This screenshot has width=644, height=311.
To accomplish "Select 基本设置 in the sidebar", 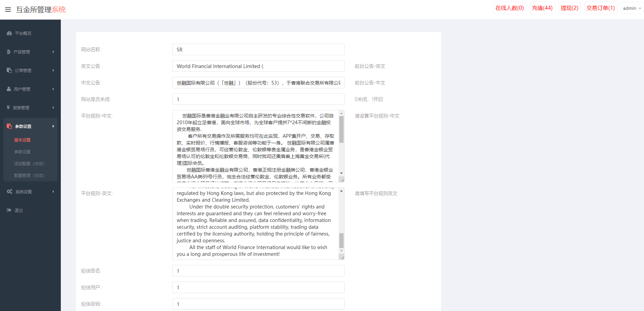I will (22, 140).
